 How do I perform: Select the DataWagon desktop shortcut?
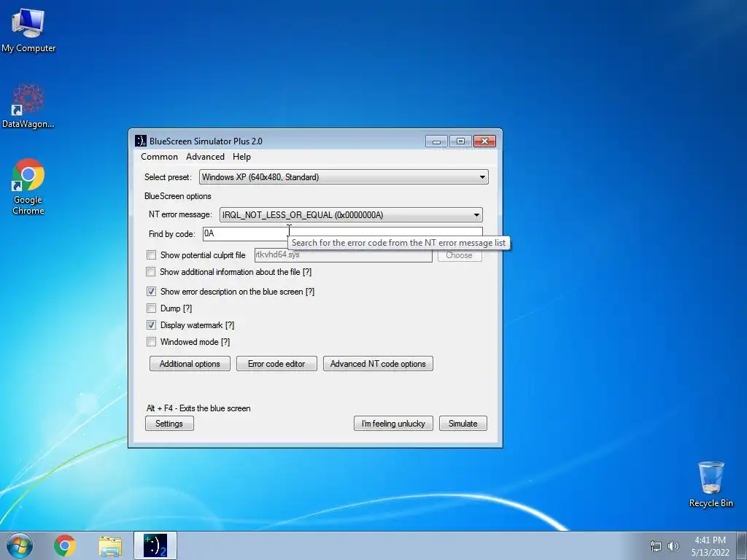[28, 106]
